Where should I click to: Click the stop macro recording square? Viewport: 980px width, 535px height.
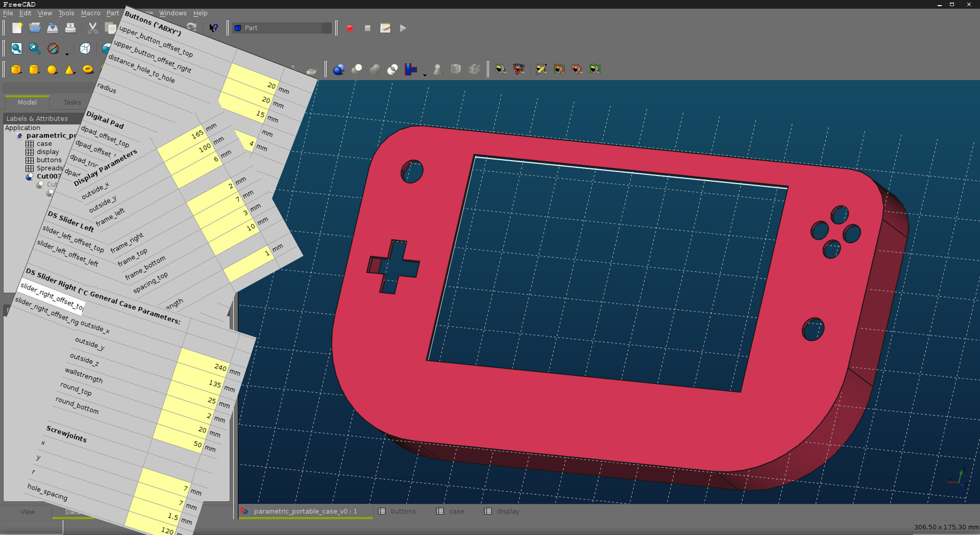click(x=367, y=28)
